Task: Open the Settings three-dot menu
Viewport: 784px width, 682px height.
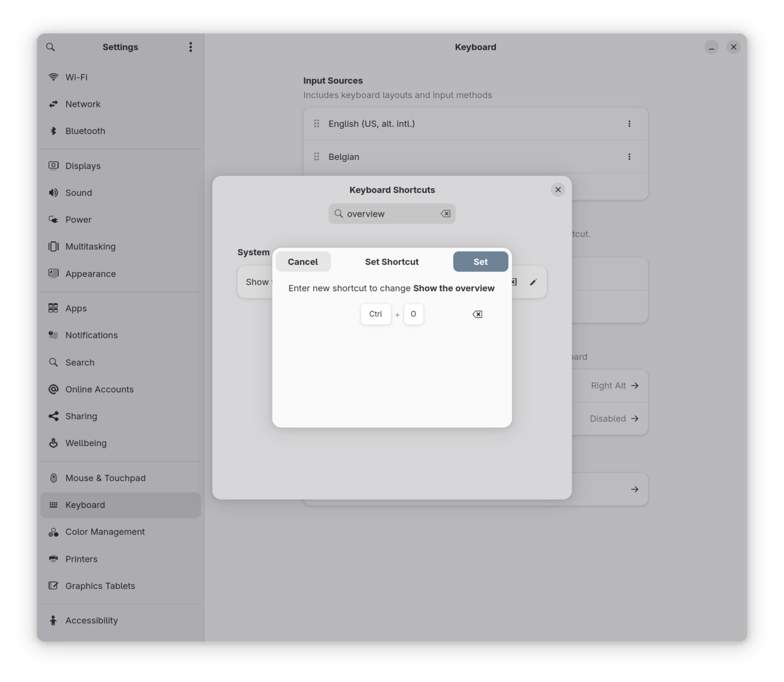Action: click(x=191, y=47)
